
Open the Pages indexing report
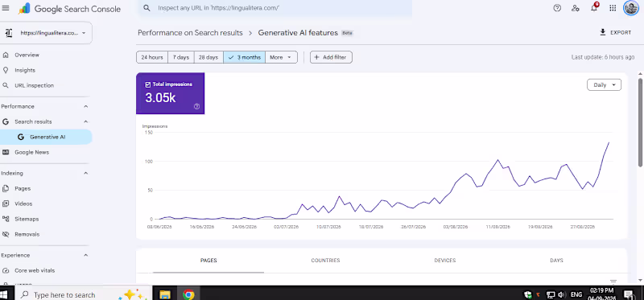tap(23, 188)
